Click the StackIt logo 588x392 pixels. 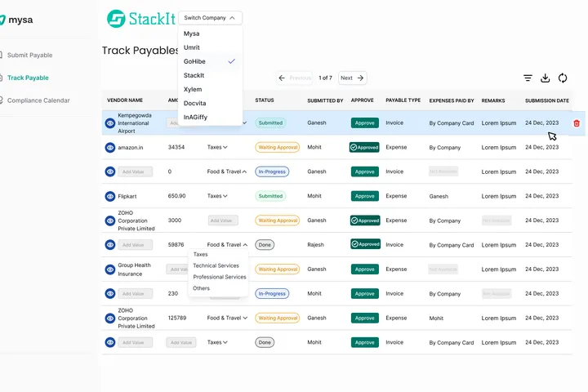[141, 19]
